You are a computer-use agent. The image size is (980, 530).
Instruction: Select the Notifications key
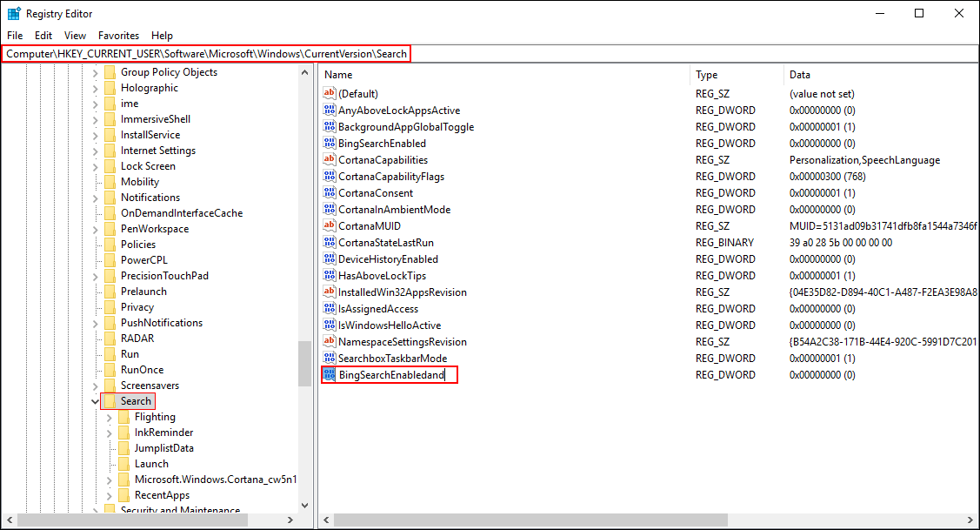[x=150, y=197]
